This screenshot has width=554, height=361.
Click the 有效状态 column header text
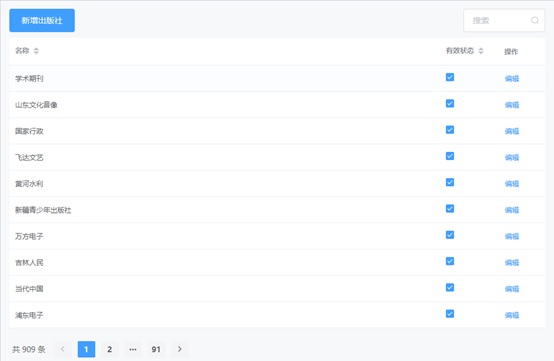pos(460,51)
